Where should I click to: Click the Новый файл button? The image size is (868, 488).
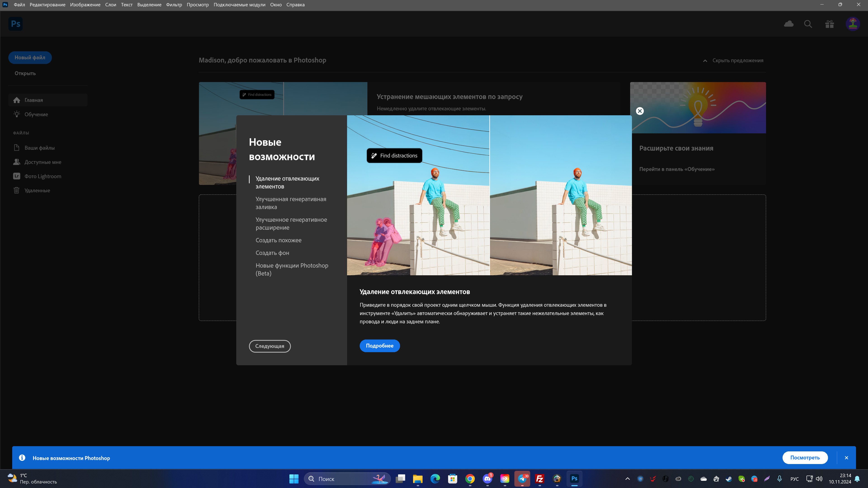pyautogui.click(x=30, y=58)
